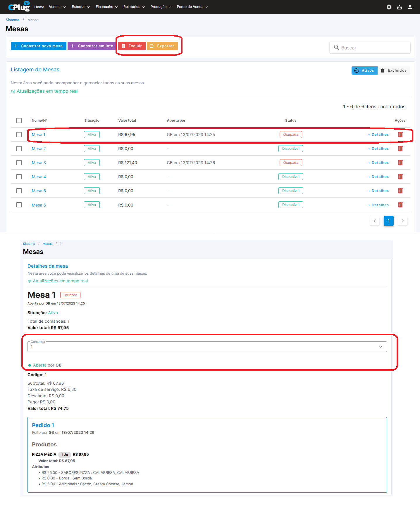
Task: Open Detalhes for Mesa 6
Action: tap(378, 205)
